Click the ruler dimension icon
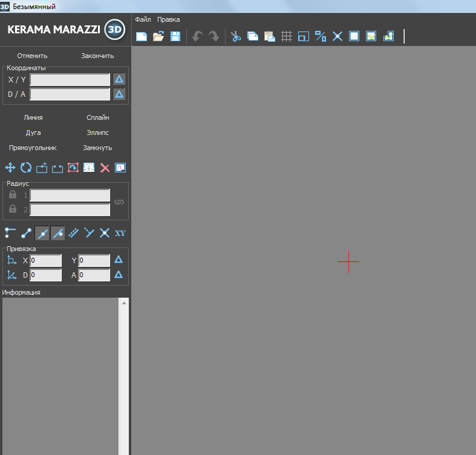This screenshot has width=476, height=455. coord(89,168)
